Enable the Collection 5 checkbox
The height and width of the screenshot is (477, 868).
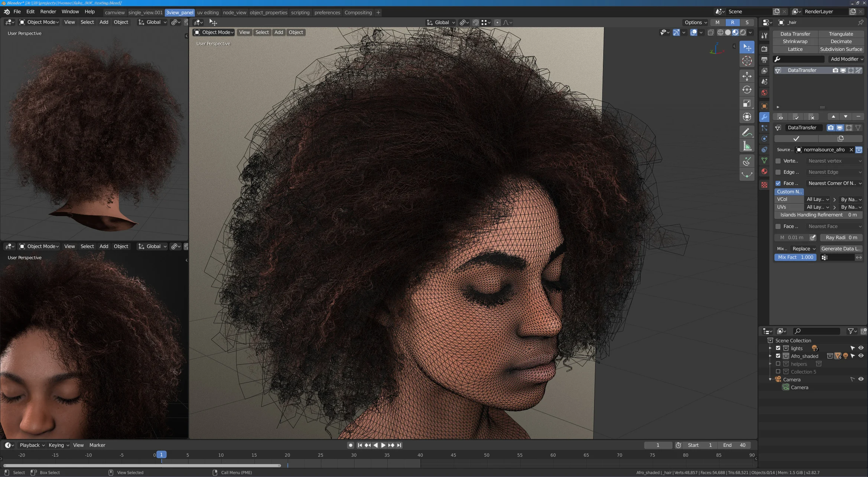(x=778, y=372)
